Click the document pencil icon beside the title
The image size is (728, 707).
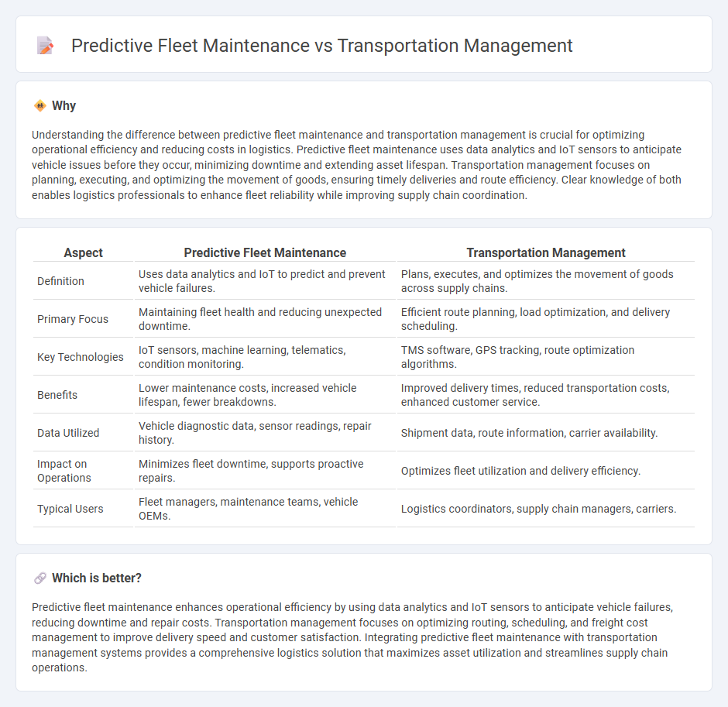click(x=45, y=46)
